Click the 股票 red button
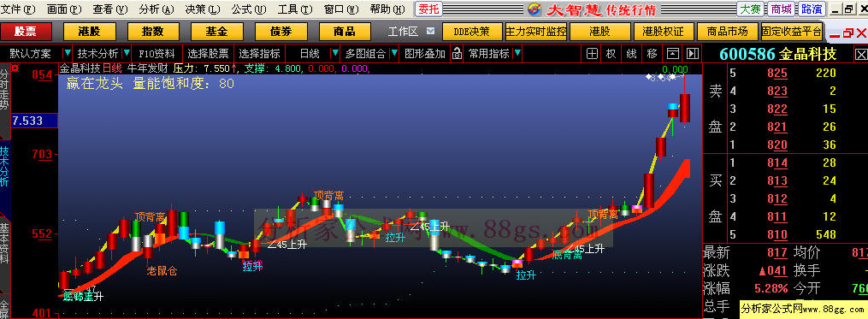Image resolution: width=868 pixels, height=319 pixels. pyautogui.click(x=26, y=32)
